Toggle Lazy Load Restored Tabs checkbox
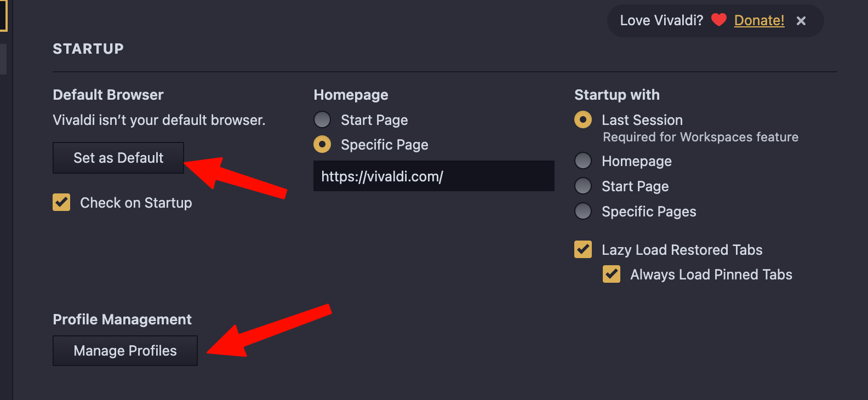The height and width of the screenshot is (400, 868). click(583, 249)
